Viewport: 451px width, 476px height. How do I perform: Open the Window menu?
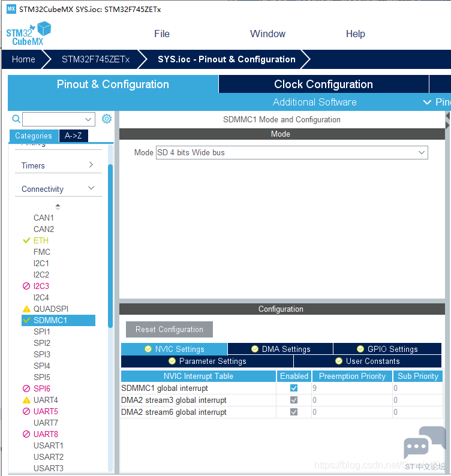[x=267, y=34]
